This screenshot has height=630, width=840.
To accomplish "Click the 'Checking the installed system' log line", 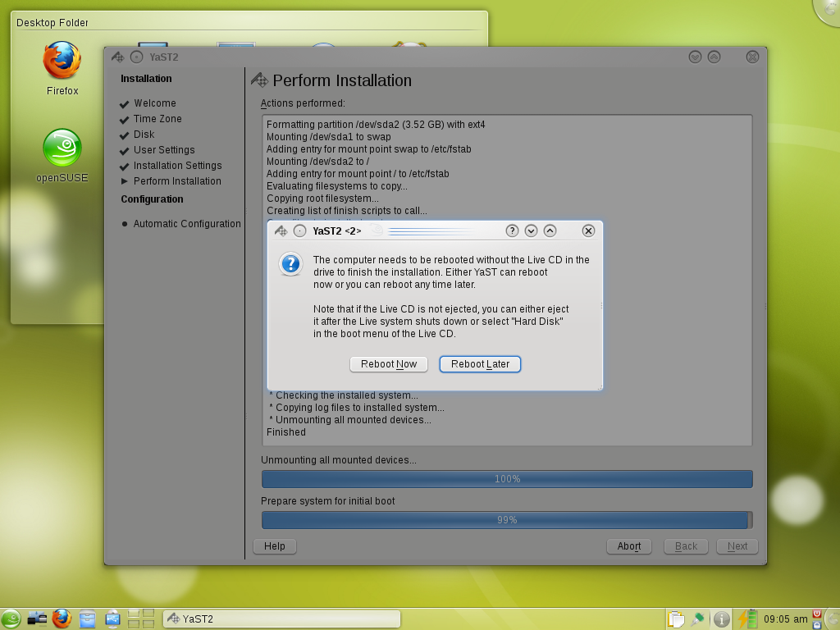I will click(344, 395).
